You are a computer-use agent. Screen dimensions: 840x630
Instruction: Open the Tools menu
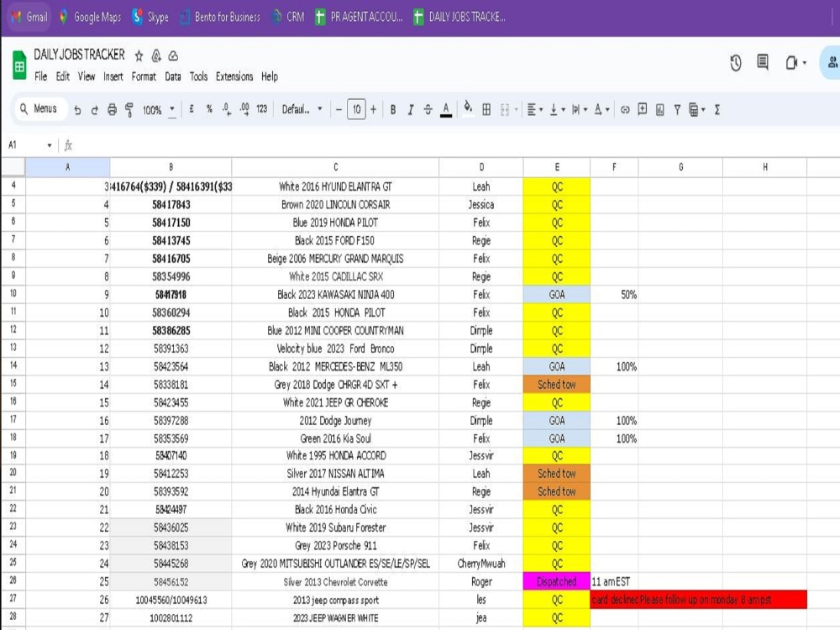(x=198, y=76)
